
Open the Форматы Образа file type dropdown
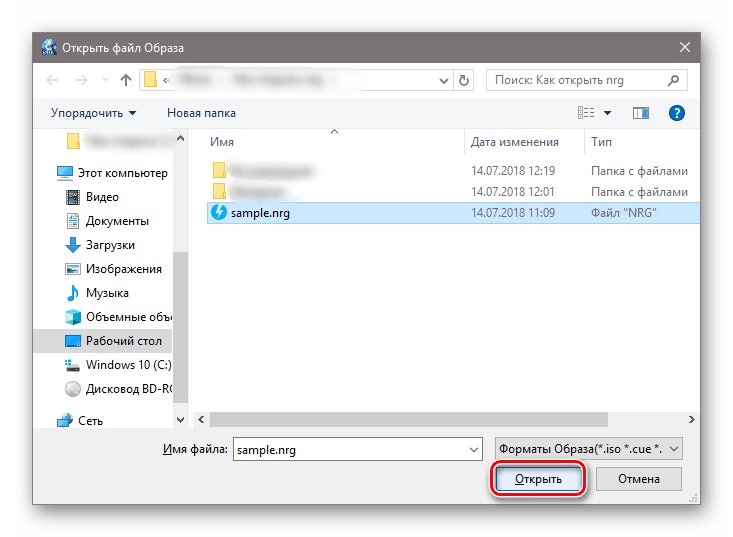(x=589, y=449)
